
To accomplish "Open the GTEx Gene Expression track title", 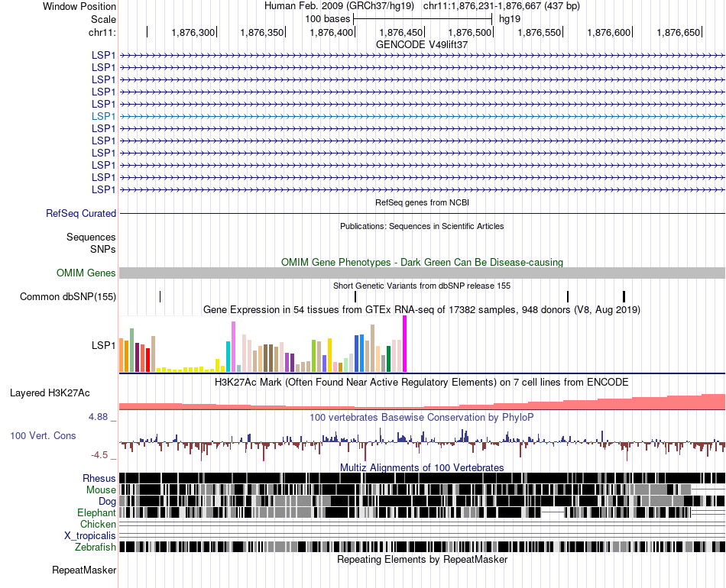I will (422, 309).
